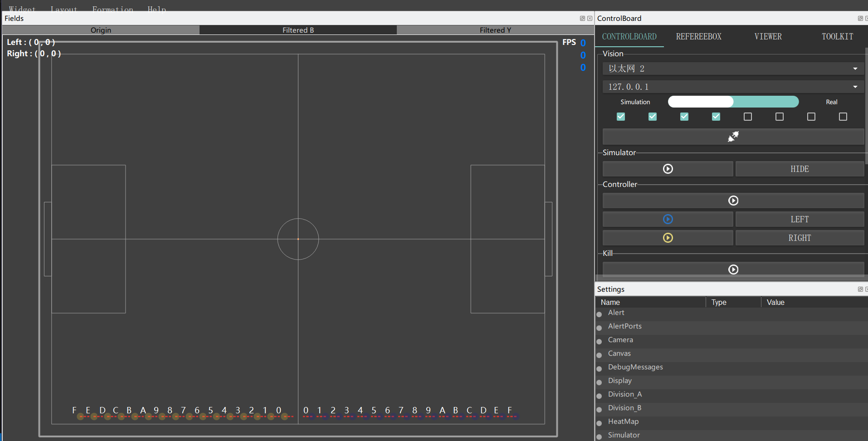
Task: Expand the Canvas settings row
Action: coord(599,355)
